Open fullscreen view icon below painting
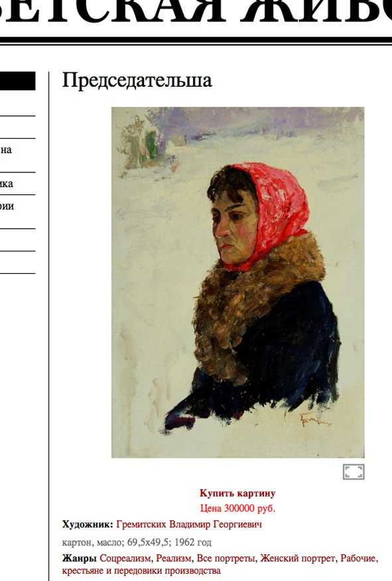Screen dimensions: 392x581 tap(354, 472)
